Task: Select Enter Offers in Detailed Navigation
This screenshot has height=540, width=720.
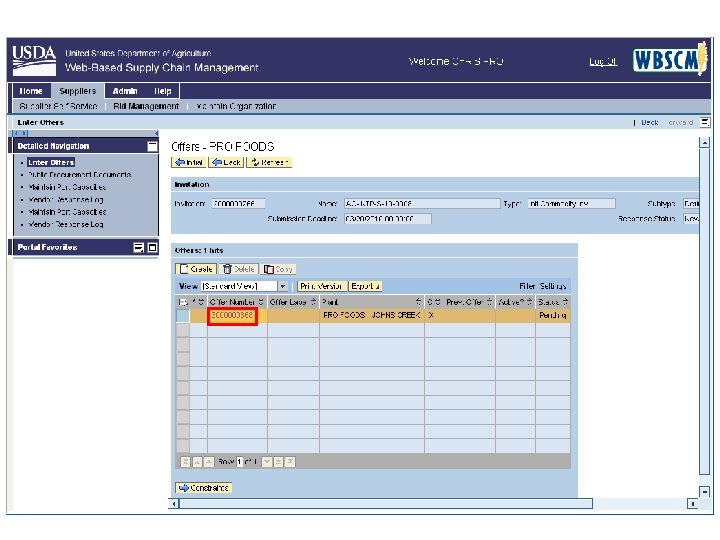Action: 51,162
